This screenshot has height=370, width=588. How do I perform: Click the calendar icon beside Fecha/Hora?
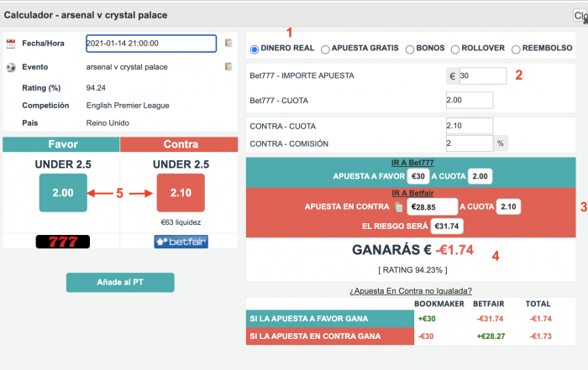coord(11,44)
